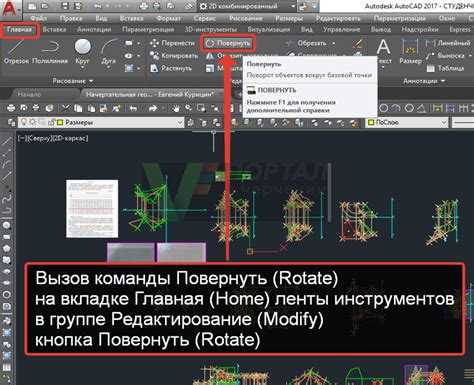Image resolution: width=474 pixels, height=385 pixels.
Task: Switch to the Начертательная гео... drawing tab
Action: tap(150, 94)
